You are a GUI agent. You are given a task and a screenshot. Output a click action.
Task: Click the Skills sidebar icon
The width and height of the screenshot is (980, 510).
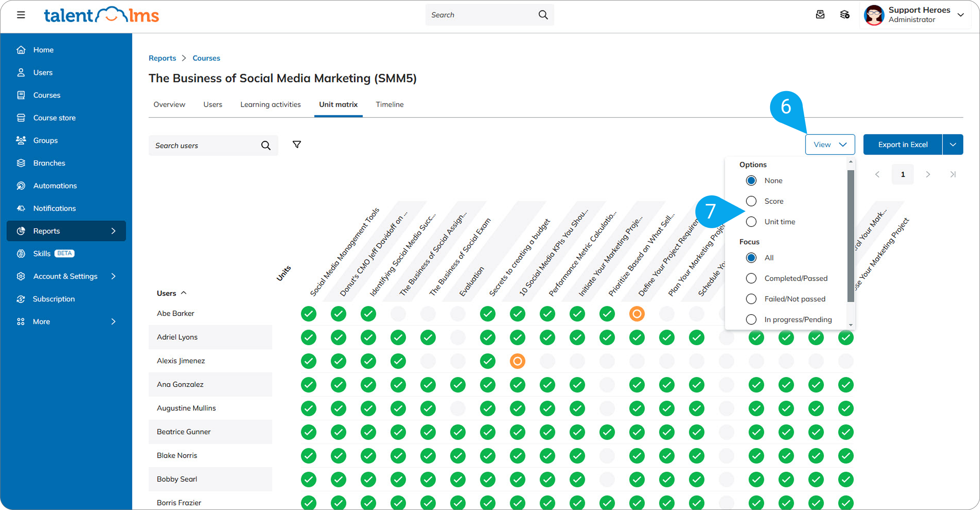point(21,254)
